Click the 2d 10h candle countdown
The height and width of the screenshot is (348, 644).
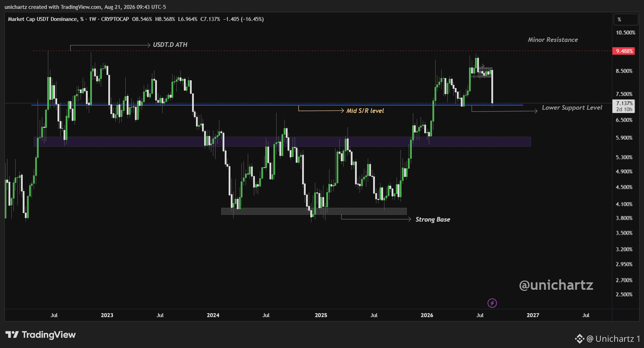tap(624, 109)
